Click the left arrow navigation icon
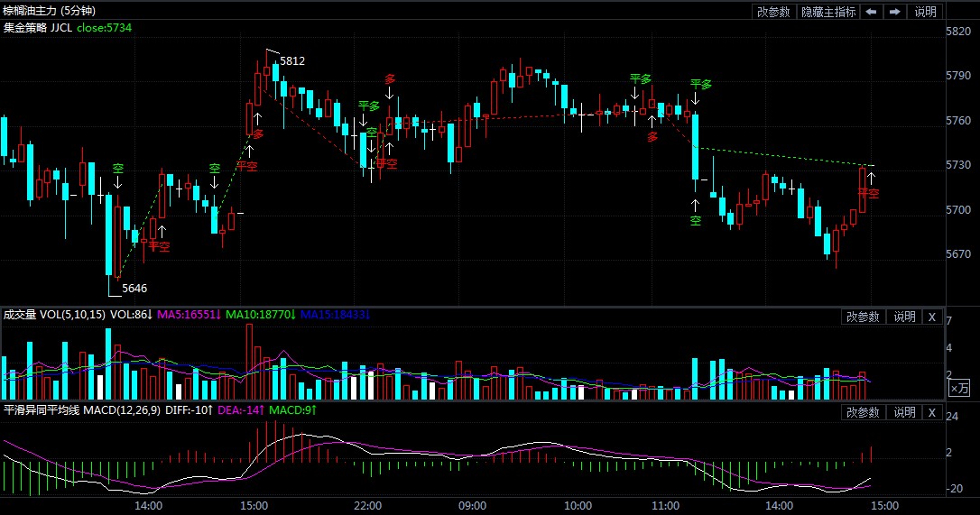This screenshot has width=980, height=515. 871,12
